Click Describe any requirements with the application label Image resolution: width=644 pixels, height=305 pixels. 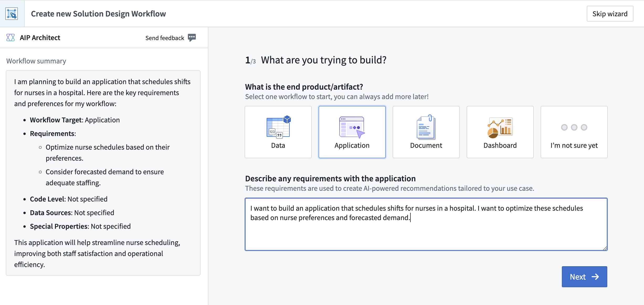click(330, 178)
